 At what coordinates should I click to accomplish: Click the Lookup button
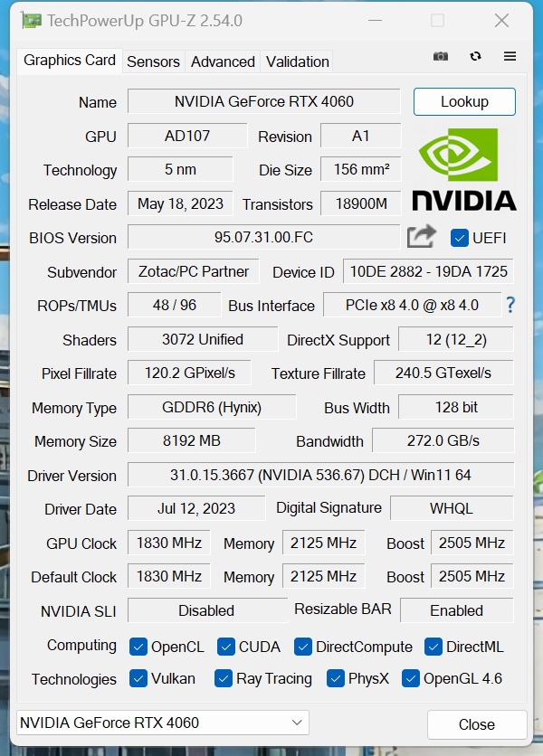pos(464,101)
